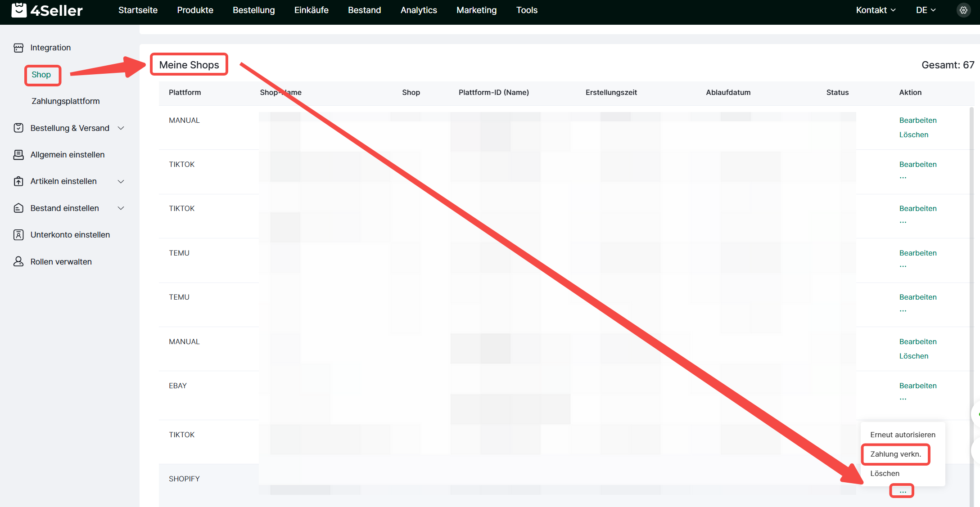Screen dimensions: 980x507
Task: Open the settings gear icon
Action: coord(963,10)
